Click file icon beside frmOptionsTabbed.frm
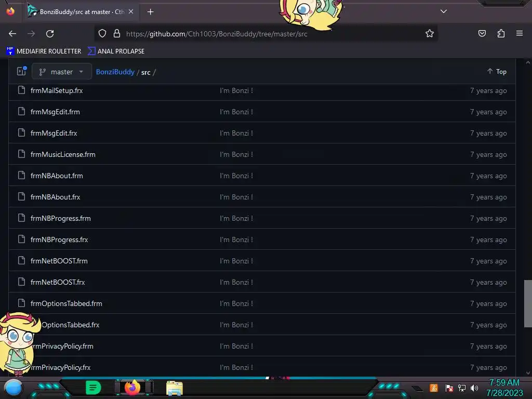532x399 pixels. [21, 303]
